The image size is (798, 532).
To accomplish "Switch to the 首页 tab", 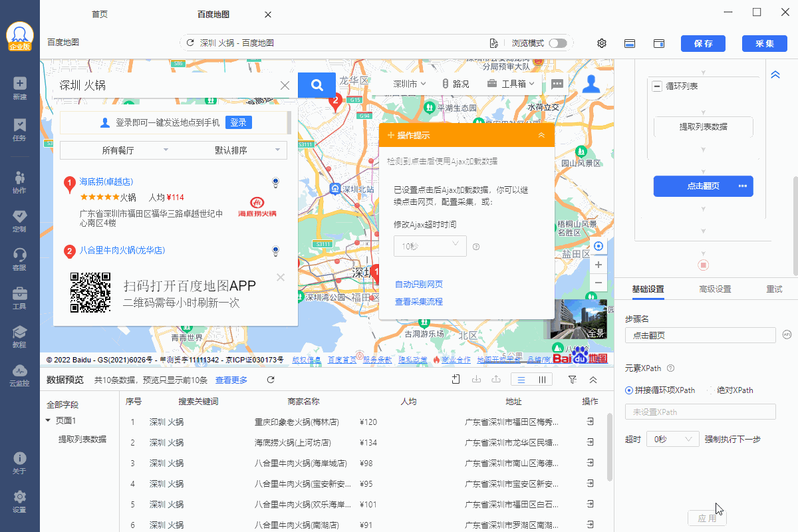I will [100, 15].
